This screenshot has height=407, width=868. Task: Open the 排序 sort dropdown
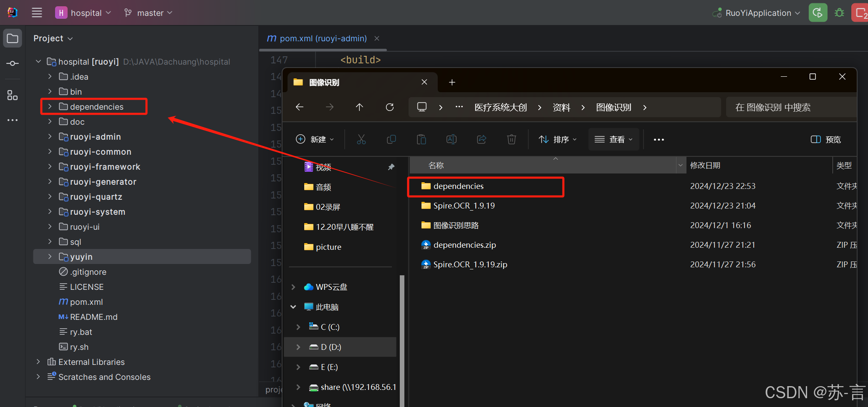tap(558, 139)
